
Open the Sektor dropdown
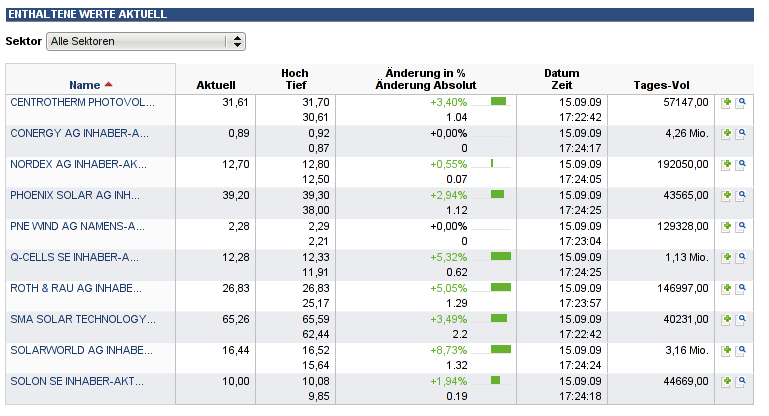[x=146, y=42]
